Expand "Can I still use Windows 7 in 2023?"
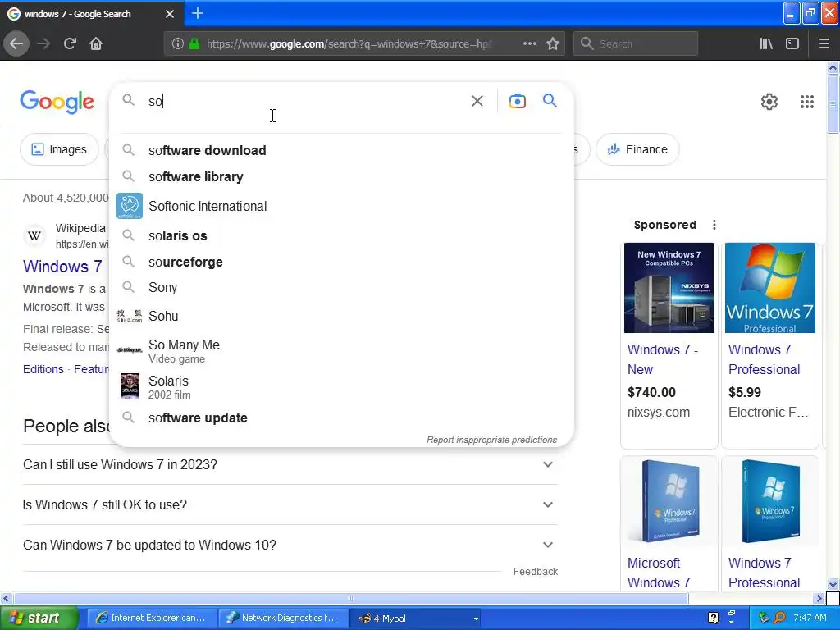840x630 pixels. pos(290,464)
